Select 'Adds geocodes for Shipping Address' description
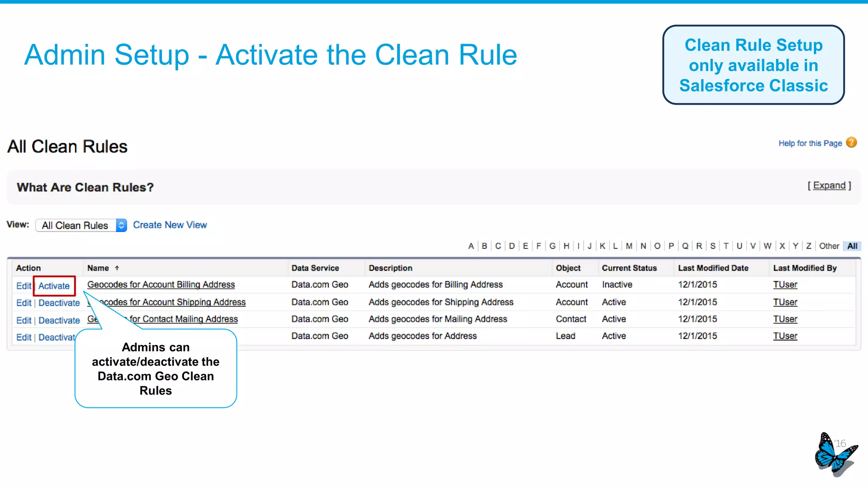 (x=441, y=302)
